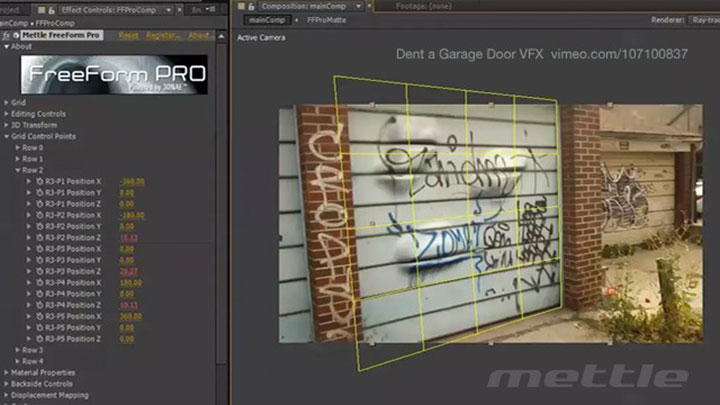Expand Row 3 control points
The width and height of the screenshot is (720, 405).
click(17, 350)
